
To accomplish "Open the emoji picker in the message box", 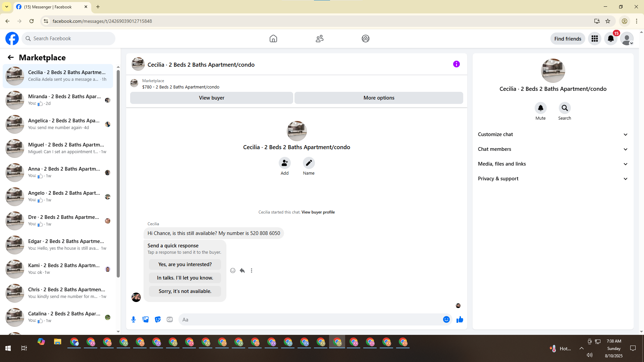I will (446, 319).
